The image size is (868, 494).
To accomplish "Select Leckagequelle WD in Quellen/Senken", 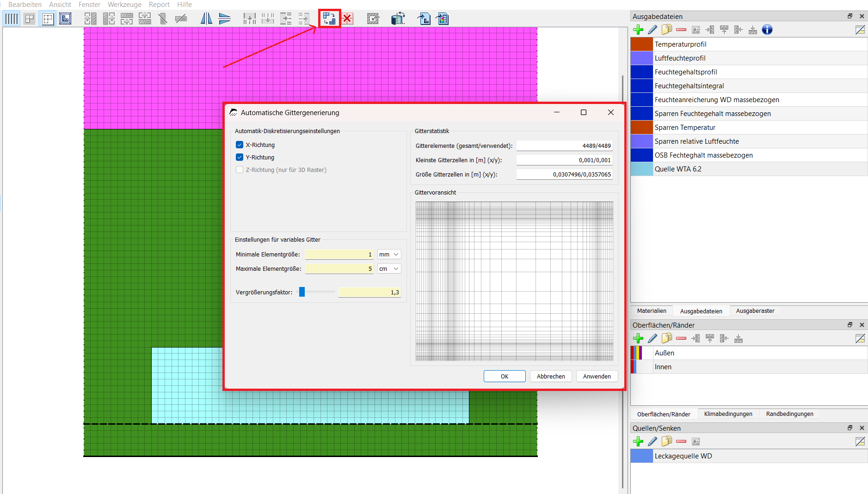I will point(749,456).
